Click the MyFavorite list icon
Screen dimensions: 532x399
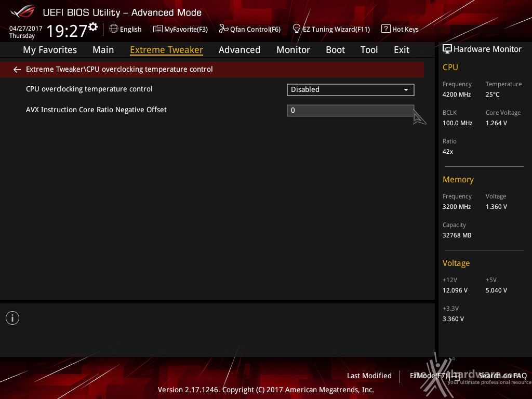(158, 29)
